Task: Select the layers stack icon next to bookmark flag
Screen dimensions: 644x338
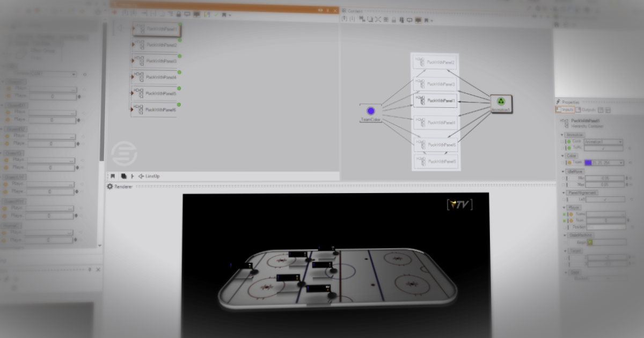Action: pyautogui.click(x=123, y=176)
